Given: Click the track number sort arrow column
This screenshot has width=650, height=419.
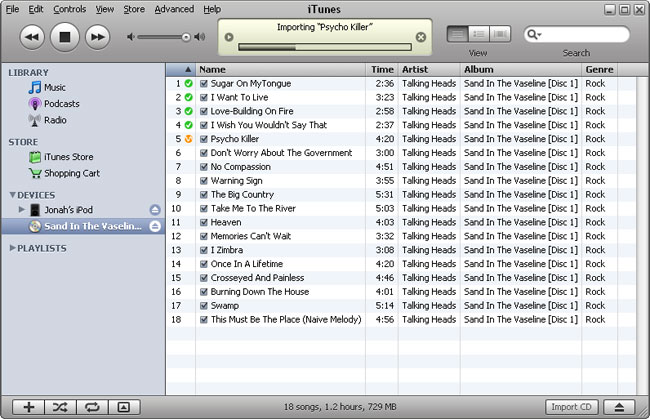Looking at the screenshot, I should click(181, 70).
